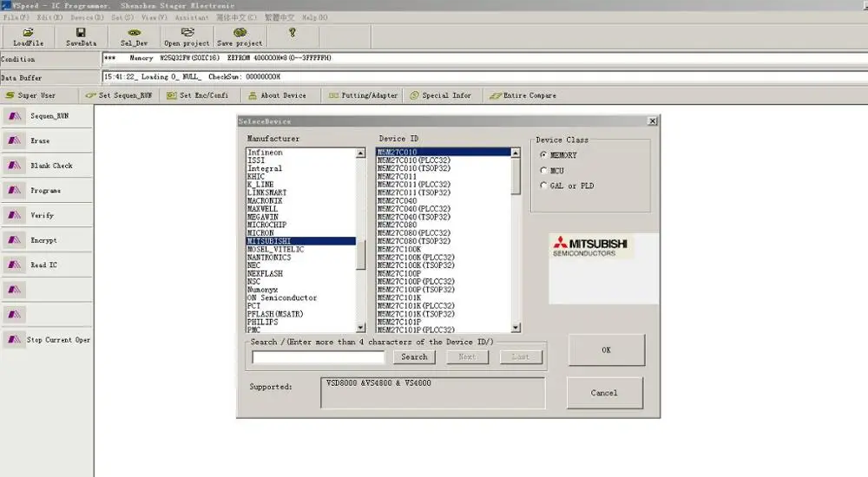Click the Last search button
Image resolution: width=868 pixels, height=477 pixels.
[520, 357]
